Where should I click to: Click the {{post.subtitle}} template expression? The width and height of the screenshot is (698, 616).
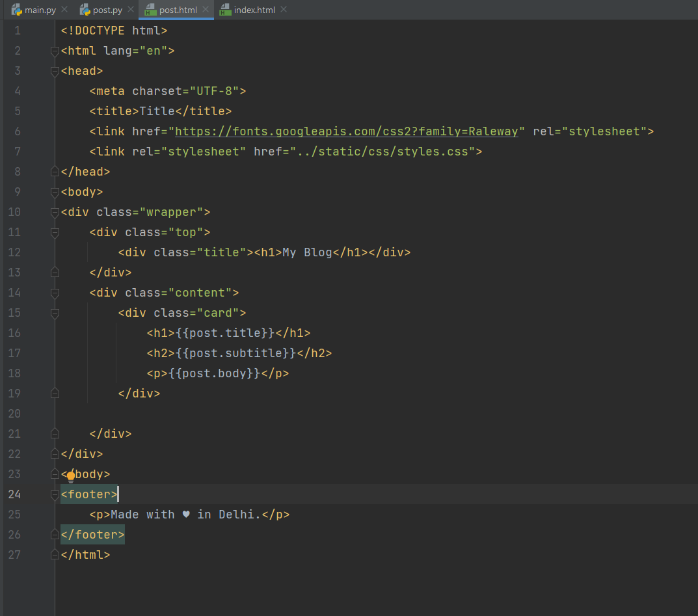pyautogui.click(x=235, y=353)
